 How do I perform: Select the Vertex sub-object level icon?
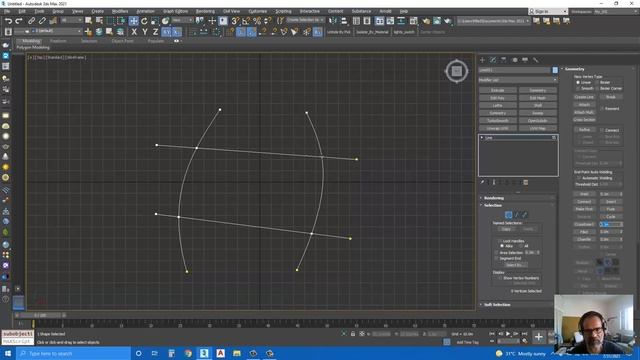pyautogui.click(x=509, y=214)
